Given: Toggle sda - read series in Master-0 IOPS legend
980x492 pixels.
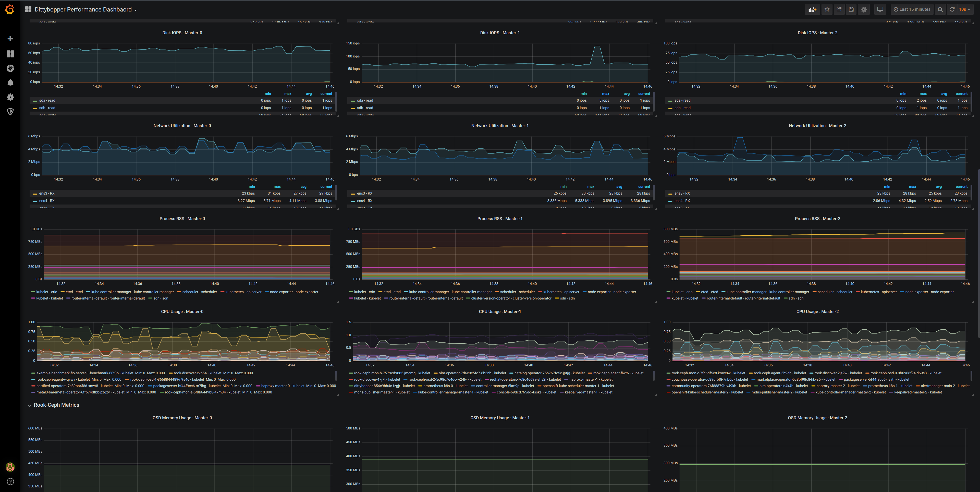Looking at the screenshot, I should (x=47, y=100).
